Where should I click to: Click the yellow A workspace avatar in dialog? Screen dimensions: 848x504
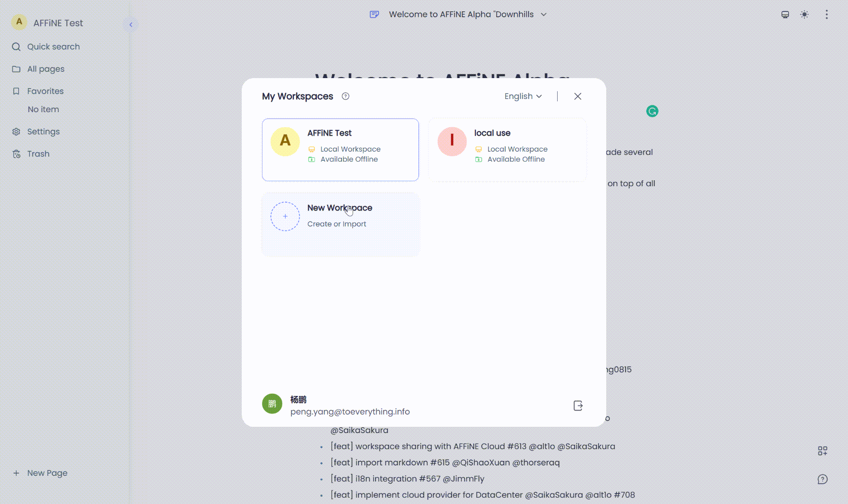click(285, 141)
